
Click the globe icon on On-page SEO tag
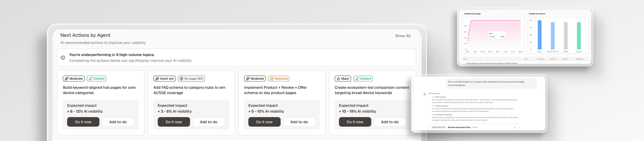tap(181, 79)
